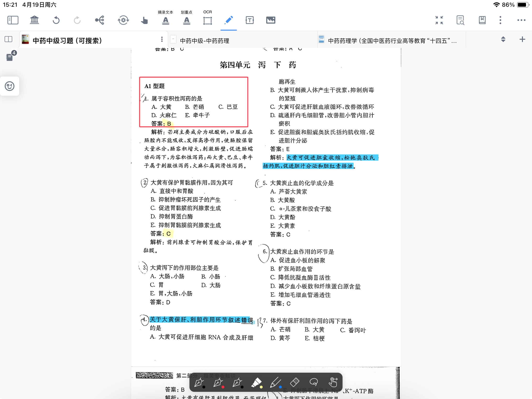
Task: Toggle split view under toolbar
Action: (8, 39)
